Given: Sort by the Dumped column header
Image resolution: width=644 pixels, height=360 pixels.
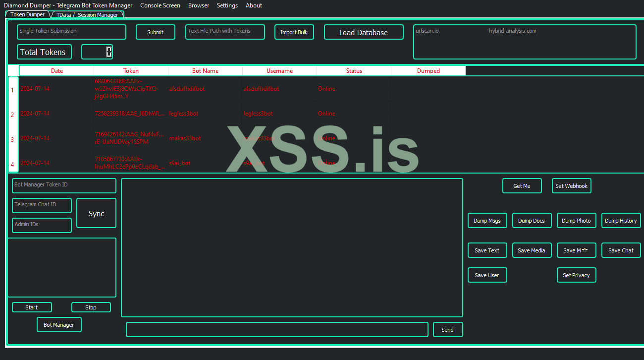Looking at the screenshot, I should (x=429, y=70).
